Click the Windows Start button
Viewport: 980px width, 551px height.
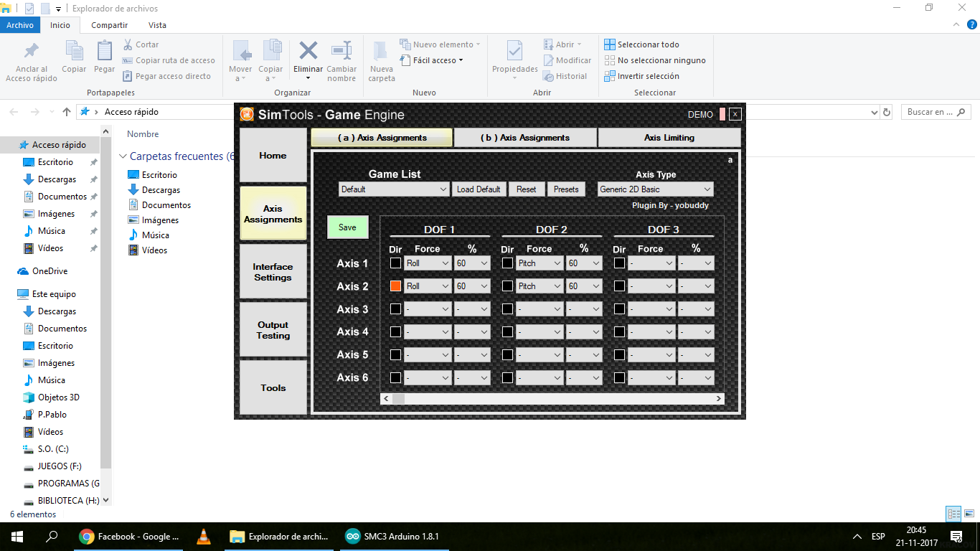coord(17,536)
